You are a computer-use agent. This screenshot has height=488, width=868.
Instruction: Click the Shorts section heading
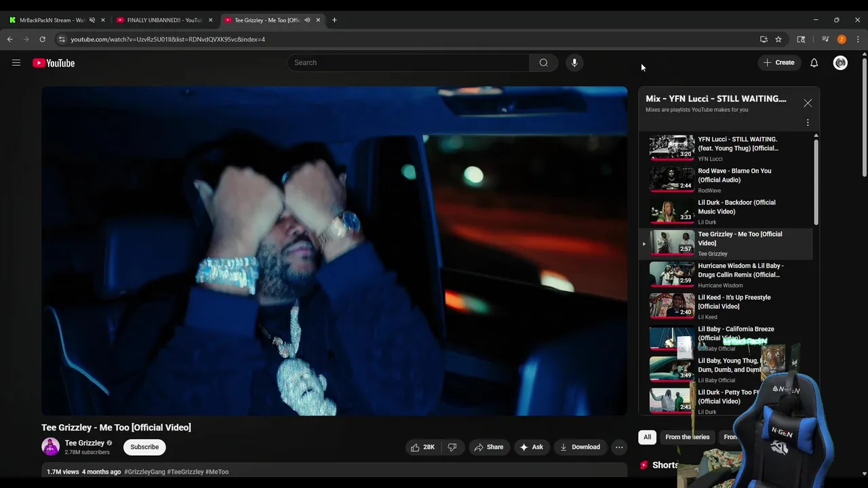coord(665,466)
